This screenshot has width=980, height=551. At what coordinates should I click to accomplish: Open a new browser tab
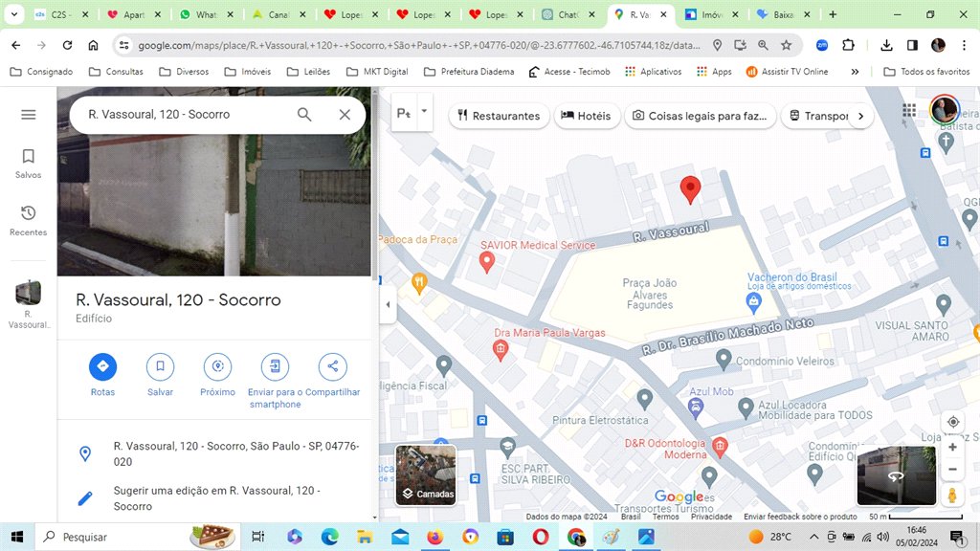pyautogui.click(x=833, y=14)
